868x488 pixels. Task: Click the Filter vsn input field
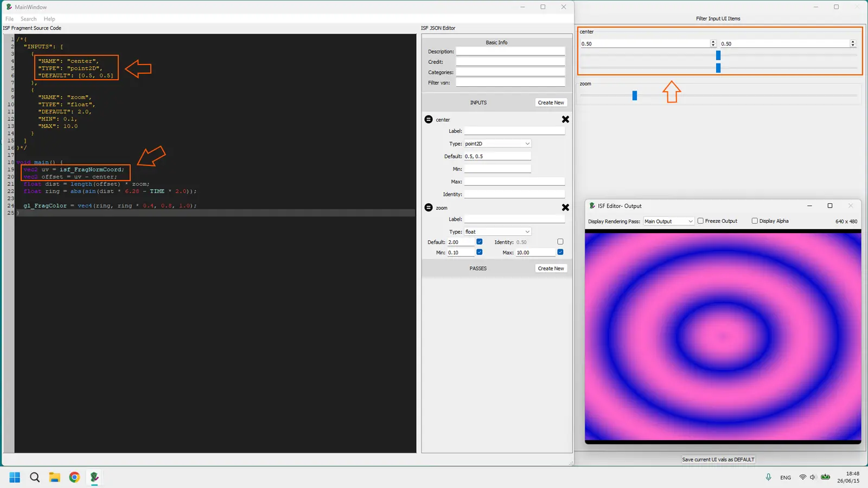510,82
